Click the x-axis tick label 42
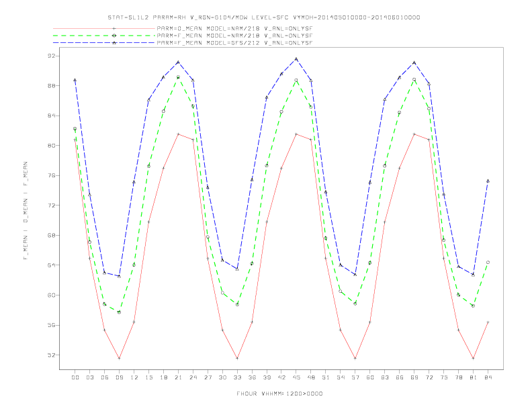 281,377
